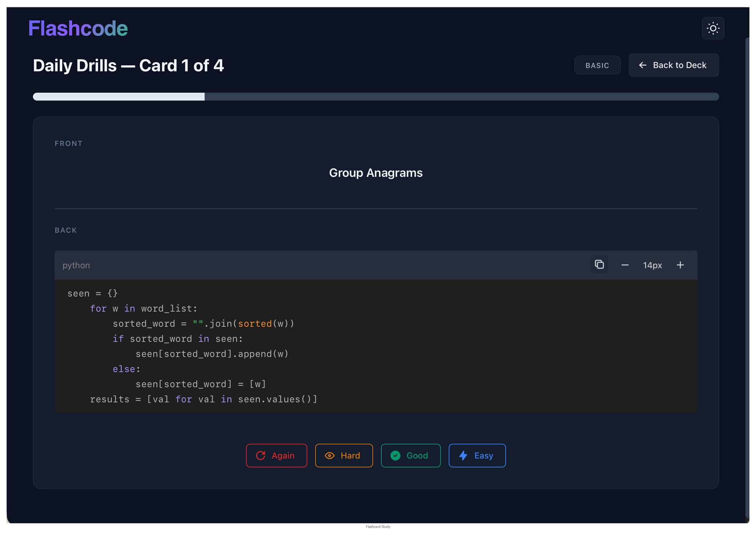Viewport: 756px width, 543px height.
Task: Click the deck progress bar
Action: 376,97
